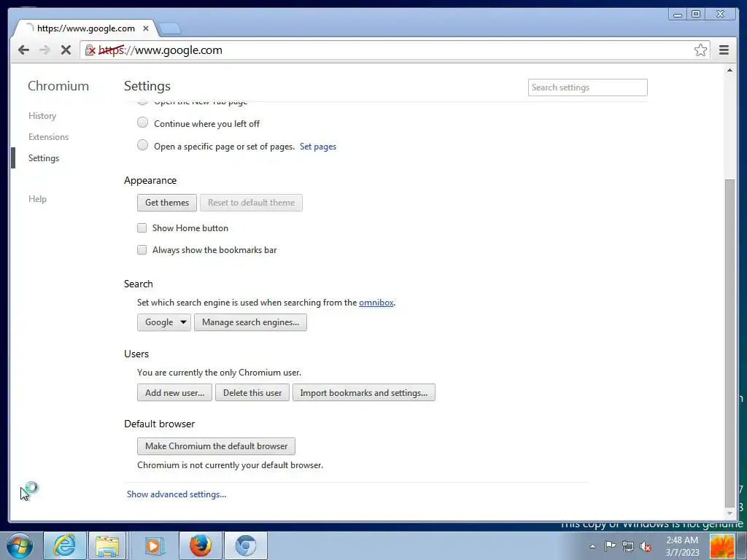This screenshot has height=560, width=747.
Task: Click Add new user button
Action: pos(174,393)
